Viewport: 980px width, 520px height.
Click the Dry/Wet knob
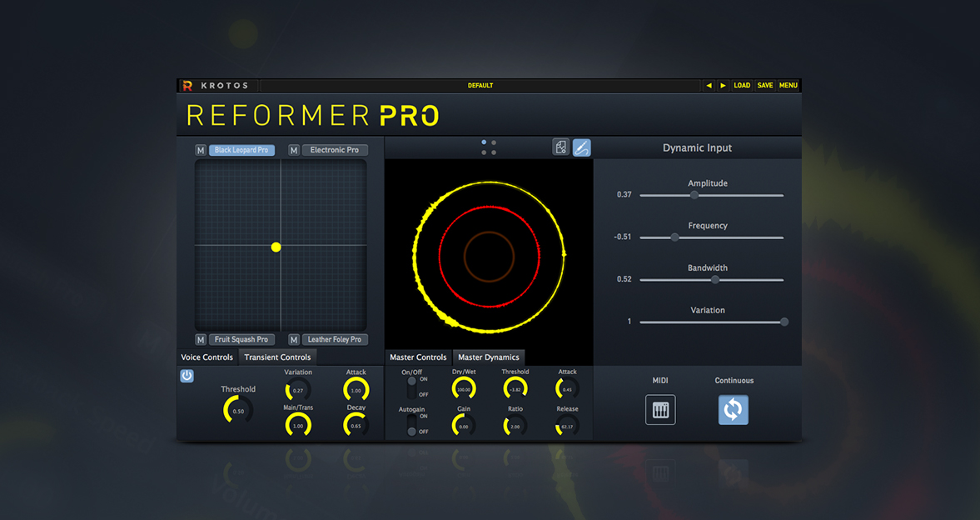pyautogui.click(x=464, y=389)
